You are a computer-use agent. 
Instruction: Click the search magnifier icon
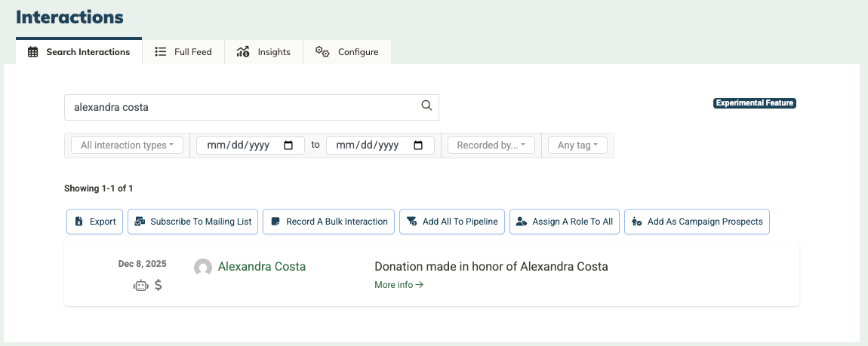click(x=426, y=106)
